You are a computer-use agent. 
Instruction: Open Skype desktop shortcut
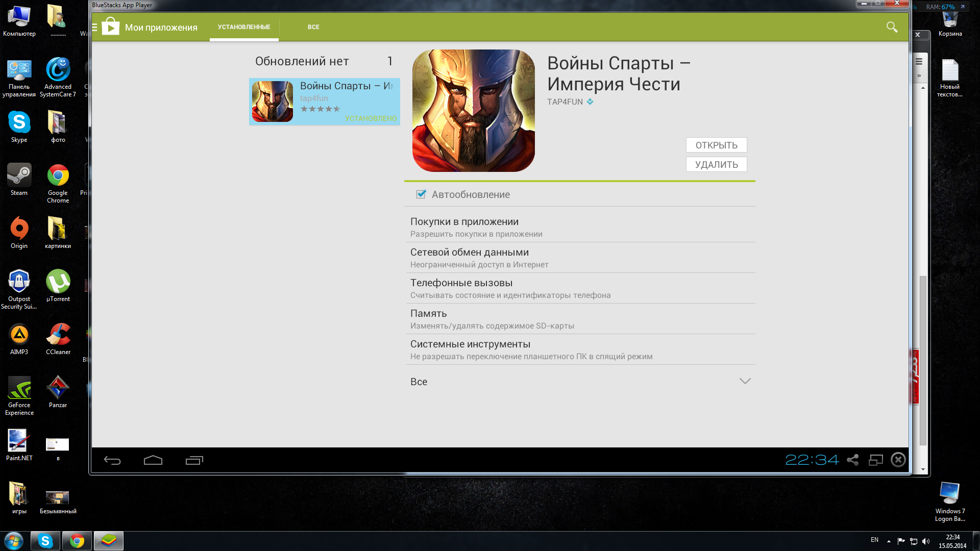point(19,128)
